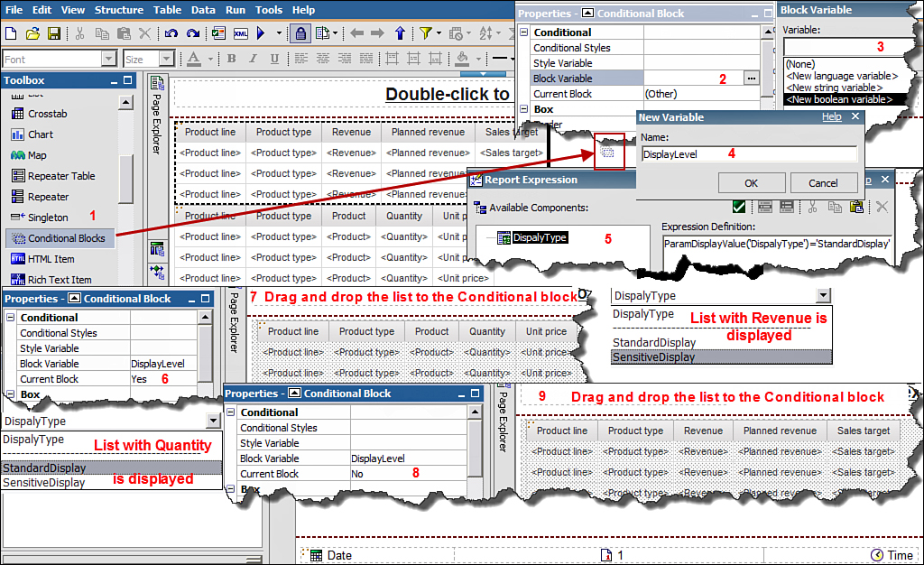This screenshot has width=924, height=565.
Task: Open the run options dropdown arrow
Action: 279,33
